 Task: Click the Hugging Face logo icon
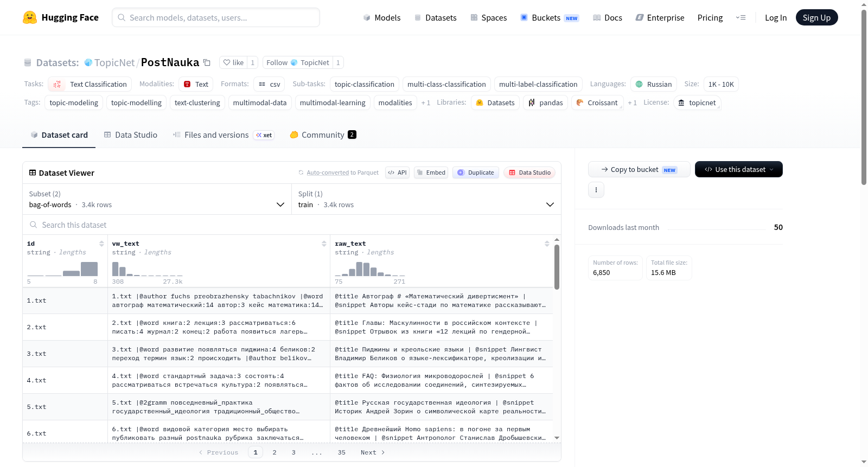click(30, 17)
